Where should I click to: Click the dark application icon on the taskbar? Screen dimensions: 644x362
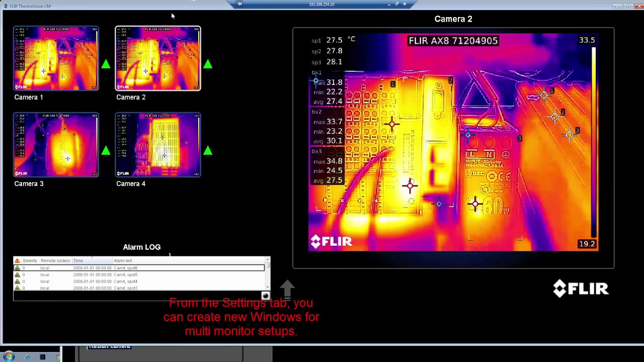tap(43, 357)
